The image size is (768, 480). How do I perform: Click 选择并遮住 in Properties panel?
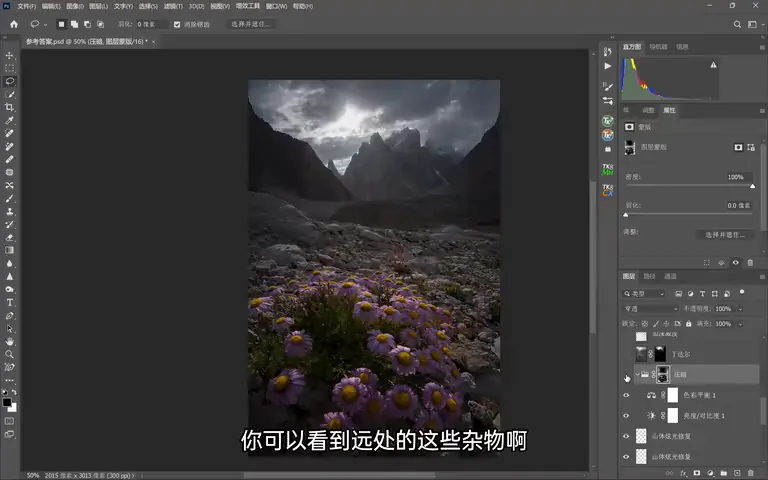(725, 235)
